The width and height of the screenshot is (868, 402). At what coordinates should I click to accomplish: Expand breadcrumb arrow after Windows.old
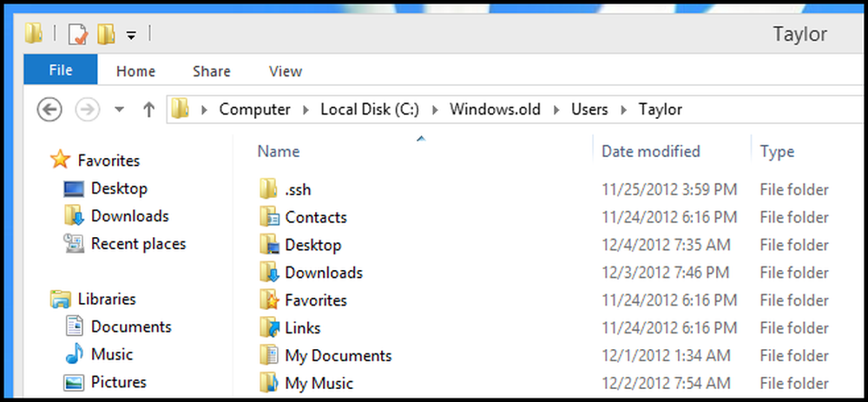(556, 109)
